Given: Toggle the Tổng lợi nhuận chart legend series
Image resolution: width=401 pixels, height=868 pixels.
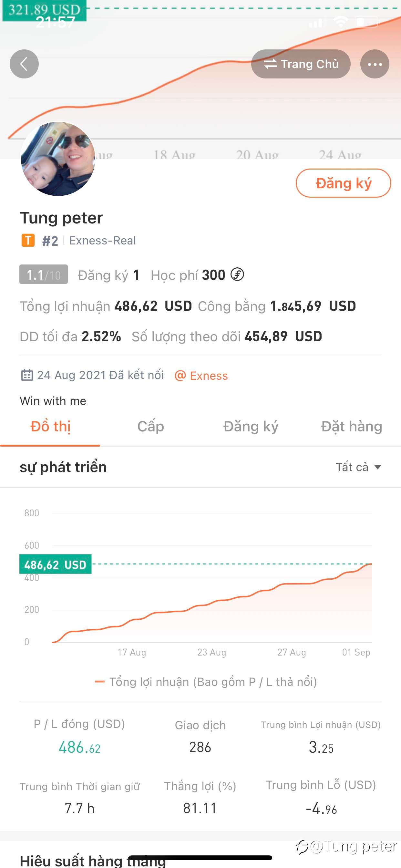Looking at the screenshot, I should pos(206,682).
